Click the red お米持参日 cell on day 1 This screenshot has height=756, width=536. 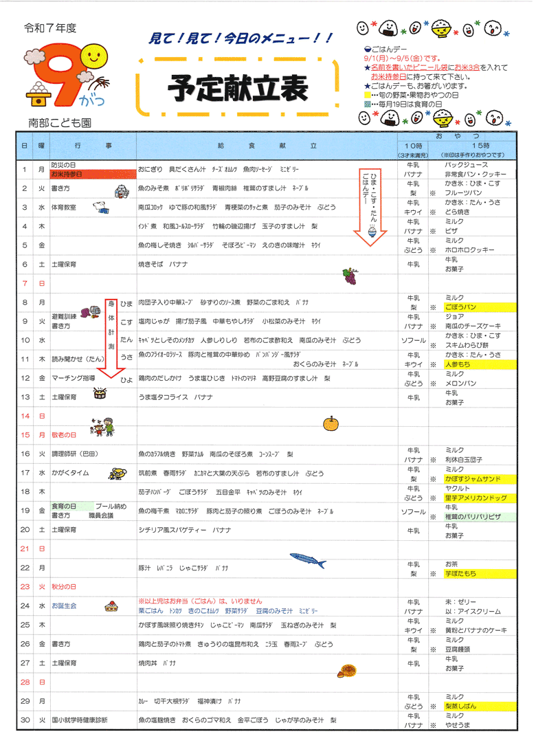[x=93, y=174]
